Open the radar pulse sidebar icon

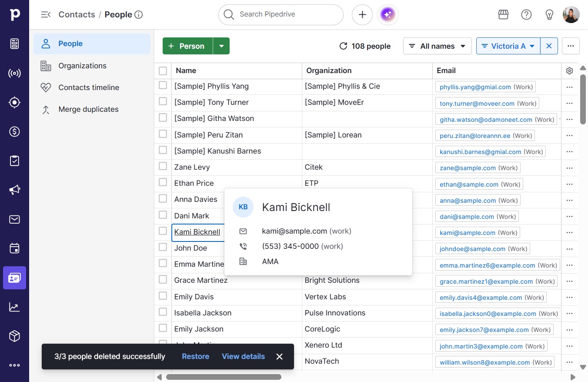(x=14, y=73)
